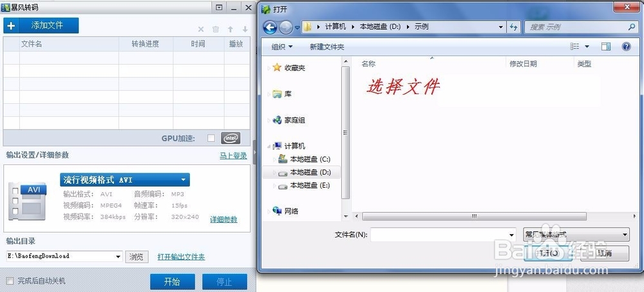
Task: Click the forward arrow in Open dialog
Action: point(285,28)
